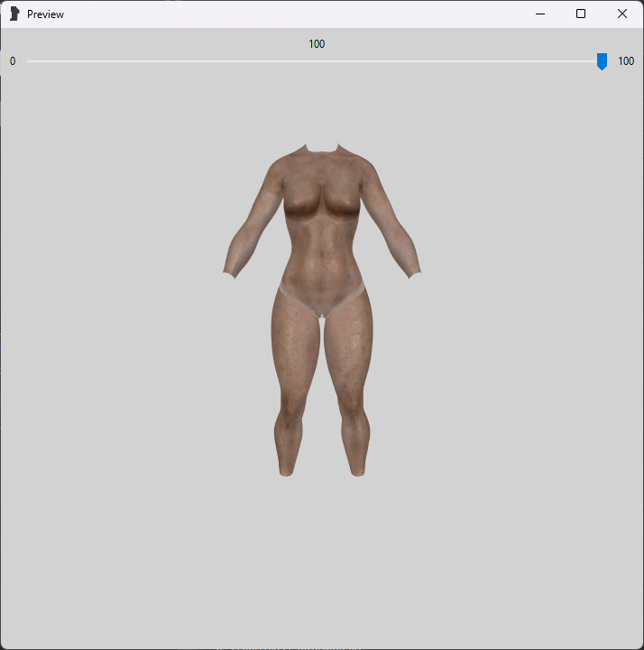
Task: Select the 3D body mesh torso
Action: coord(322,234)
